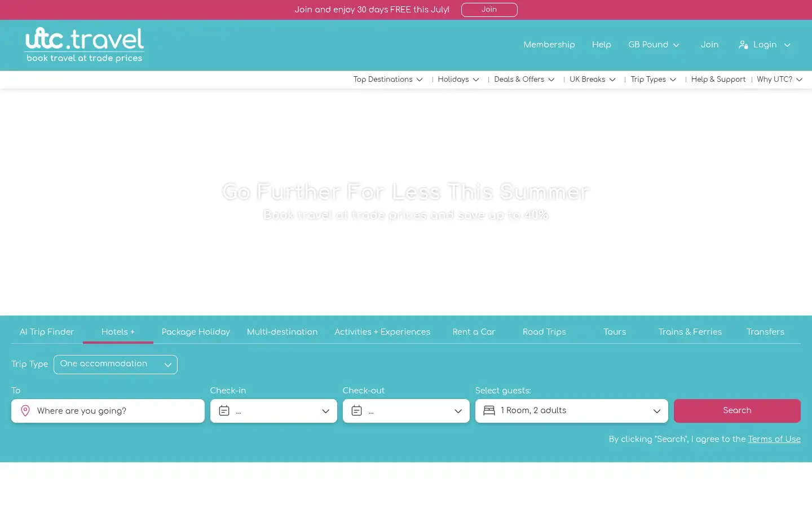Click the Go Further For Less This Summer heading
Image resolution: width=812 pixels, height=508 pixels.
pos(405,191)
